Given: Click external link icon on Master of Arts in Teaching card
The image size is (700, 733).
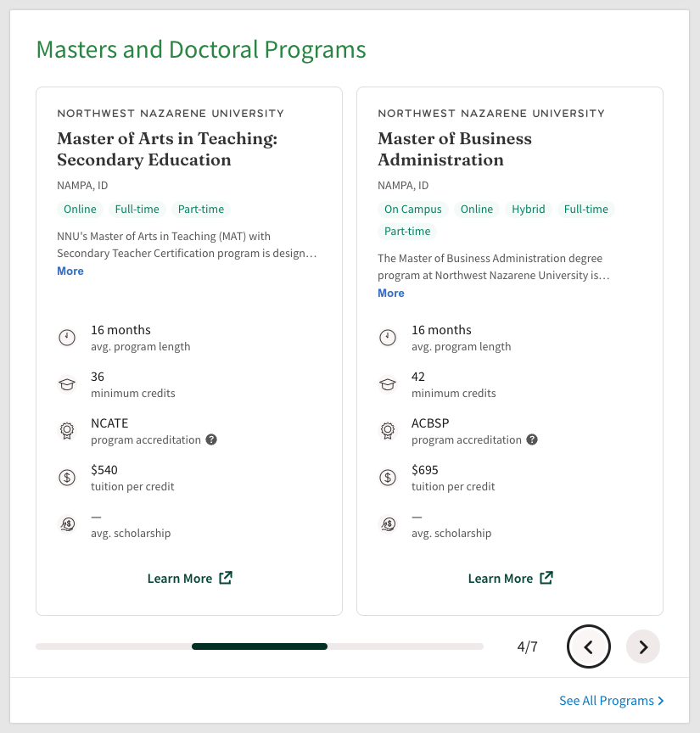Looking at the screenshot, I should 226,578.
